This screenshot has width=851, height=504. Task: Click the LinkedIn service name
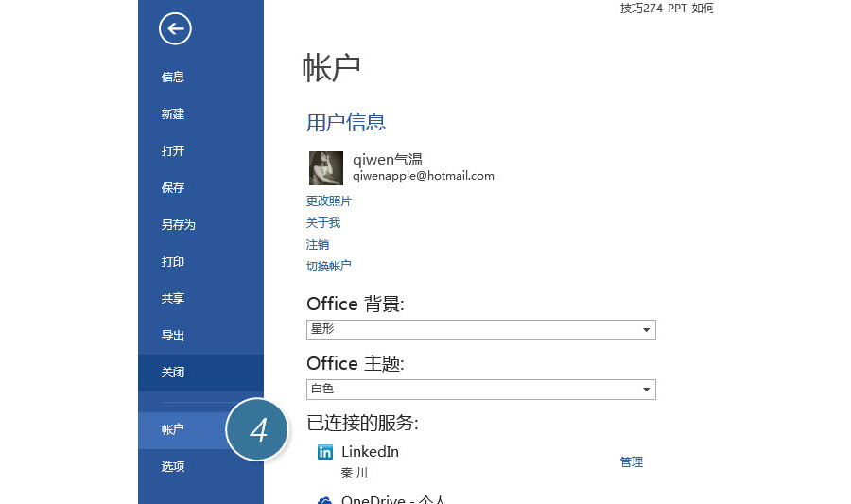tap(370, 452)
